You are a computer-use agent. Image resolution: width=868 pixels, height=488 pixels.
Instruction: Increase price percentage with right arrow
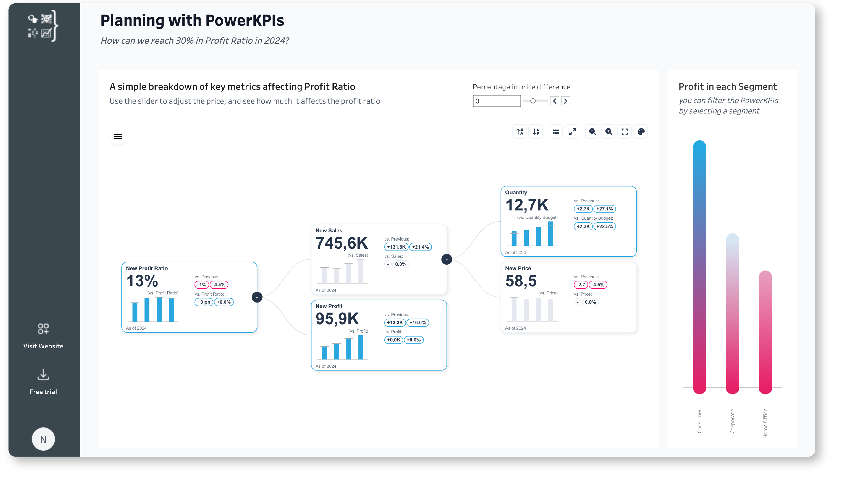(565, 101)
